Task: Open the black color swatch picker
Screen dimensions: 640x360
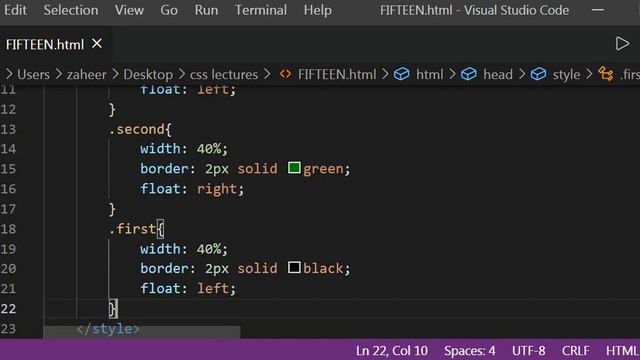Action: tap(294, 268)
